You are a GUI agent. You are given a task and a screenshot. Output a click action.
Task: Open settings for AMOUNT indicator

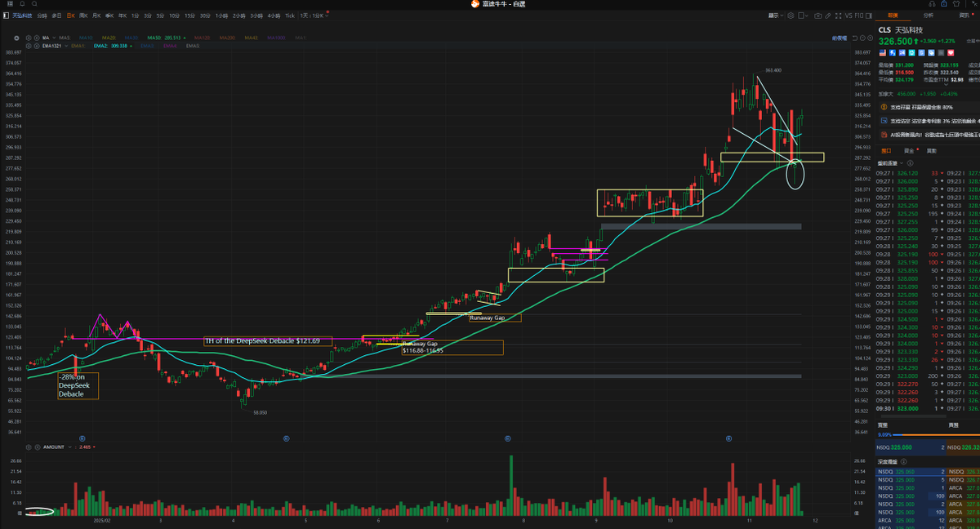(29, 447)
